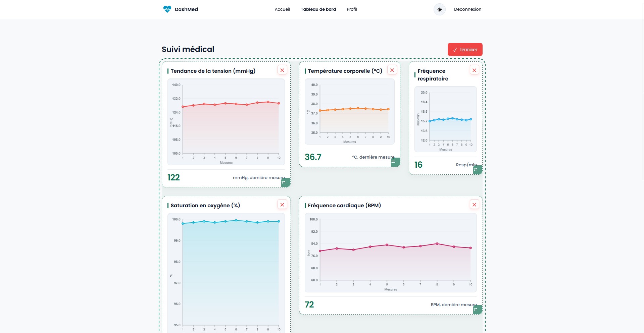
Task: Click the tension card green swap icon
Action: point(285,182)
